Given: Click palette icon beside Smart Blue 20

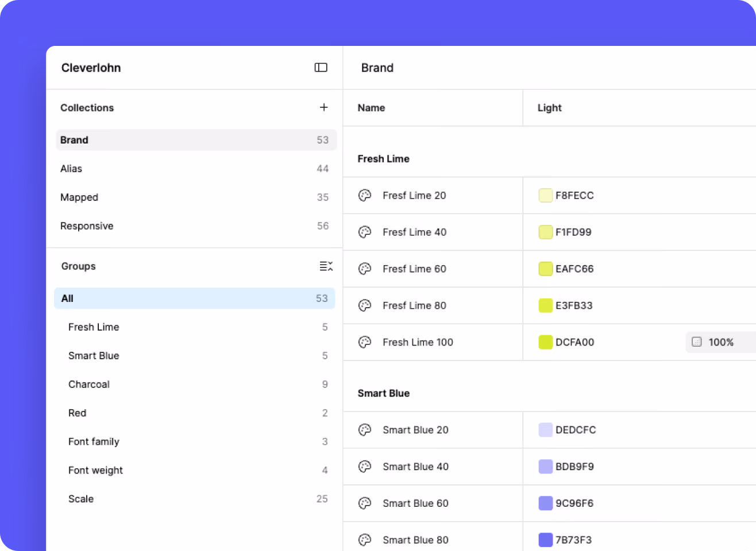Looking at the screenshot, I should [x=365, y=430].
